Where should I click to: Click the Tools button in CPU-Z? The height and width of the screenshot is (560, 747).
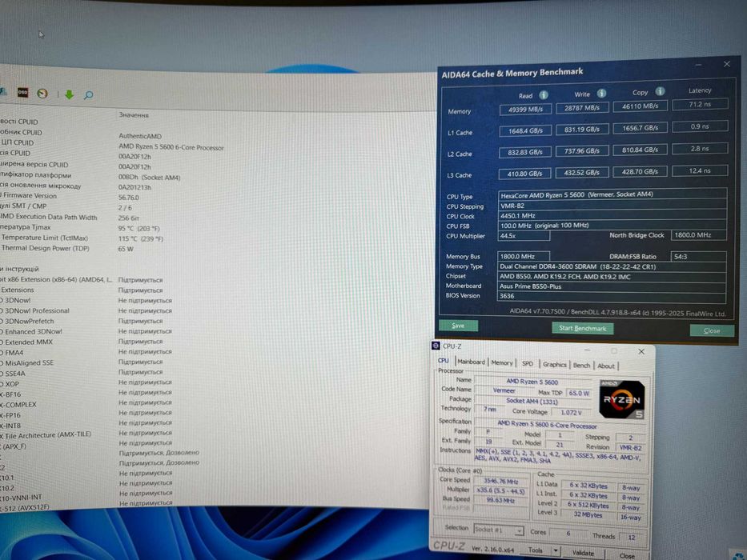[x=536, y=550]
